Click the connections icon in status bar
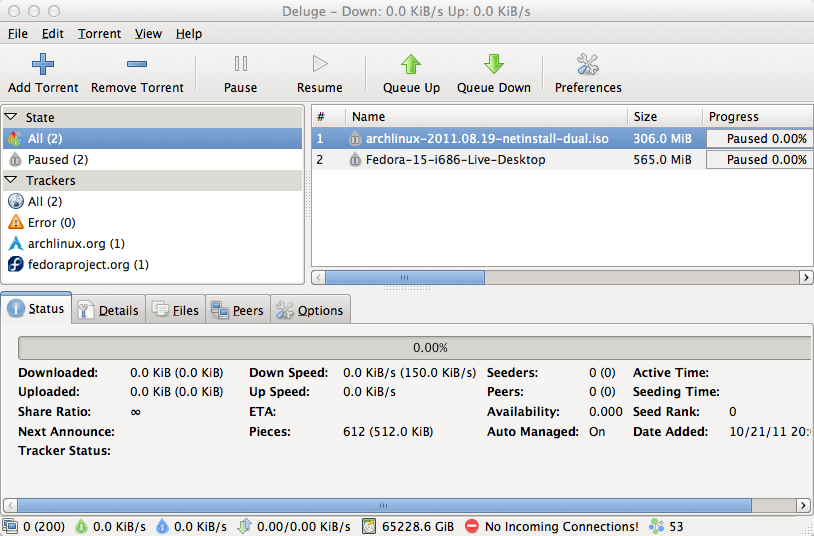Viewport: 814px width, 536px height. [x=10, y=527]
